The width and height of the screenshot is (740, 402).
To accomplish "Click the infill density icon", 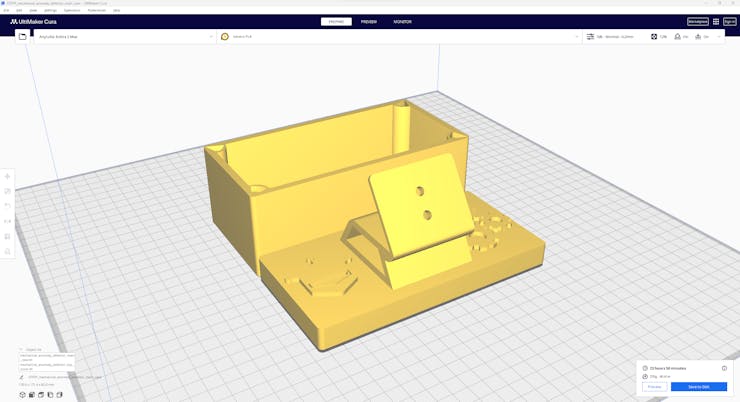I will [x=654, y=36].
